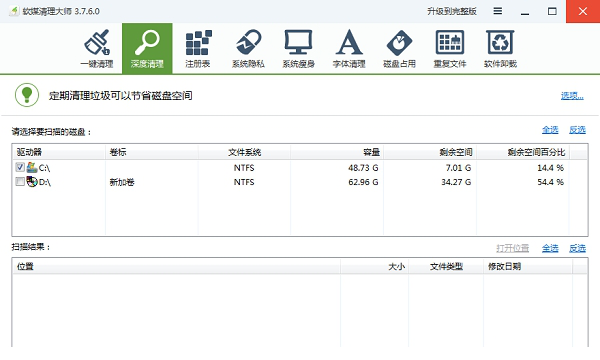Click 反选 for scan results
Screen dimensions: 600x360
tap(577, 248)
